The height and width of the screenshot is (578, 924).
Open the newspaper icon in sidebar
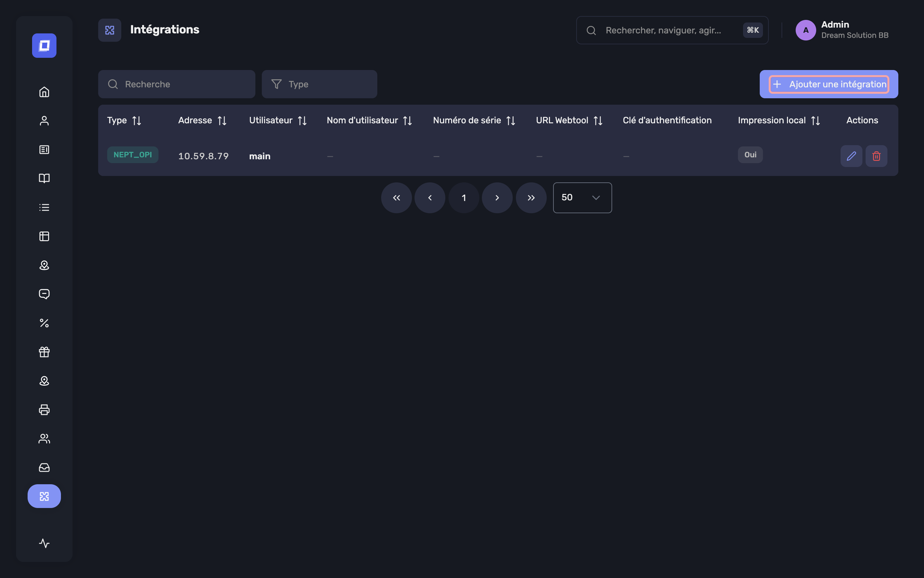(x=44, y=149)
